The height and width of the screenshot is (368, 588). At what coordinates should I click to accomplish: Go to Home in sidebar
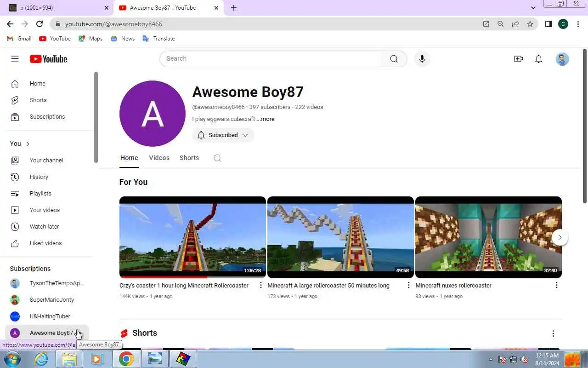coord(49,84)
